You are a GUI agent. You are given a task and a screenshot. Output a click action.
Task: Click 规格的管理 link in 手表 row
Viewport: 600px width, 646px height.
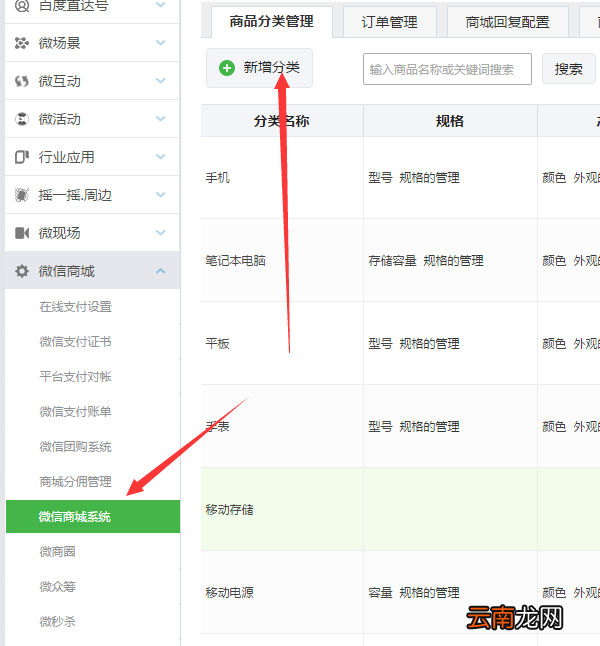429,427
